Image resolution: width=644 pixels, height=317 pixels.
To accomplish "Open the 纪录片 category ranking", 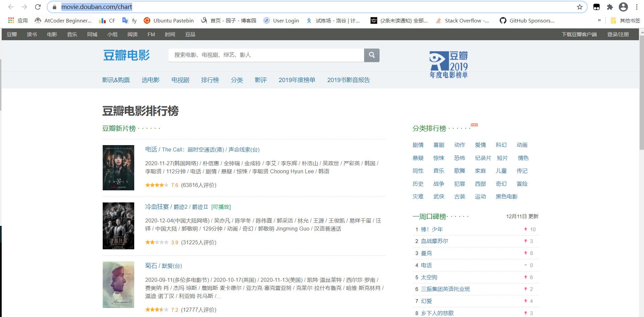I will pos(483,158).
